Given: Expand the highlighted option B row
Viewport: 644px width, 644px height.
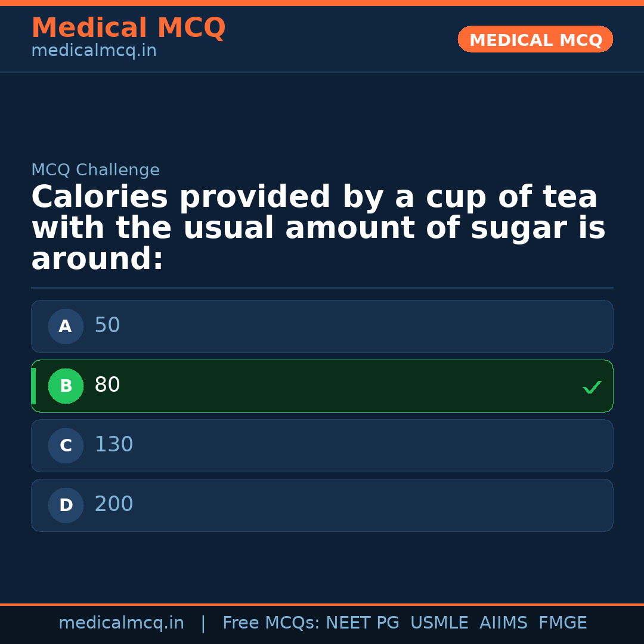Looking at the screenshot, I should (x=322, y=386).
